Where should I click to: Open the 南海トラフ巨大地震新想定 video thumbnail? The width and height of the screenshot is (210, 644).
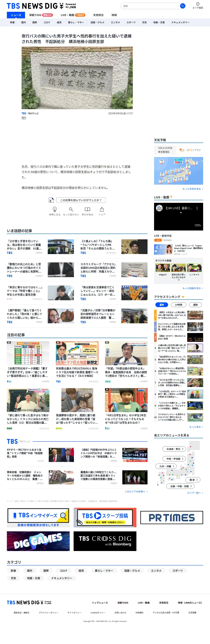(77, 353)
